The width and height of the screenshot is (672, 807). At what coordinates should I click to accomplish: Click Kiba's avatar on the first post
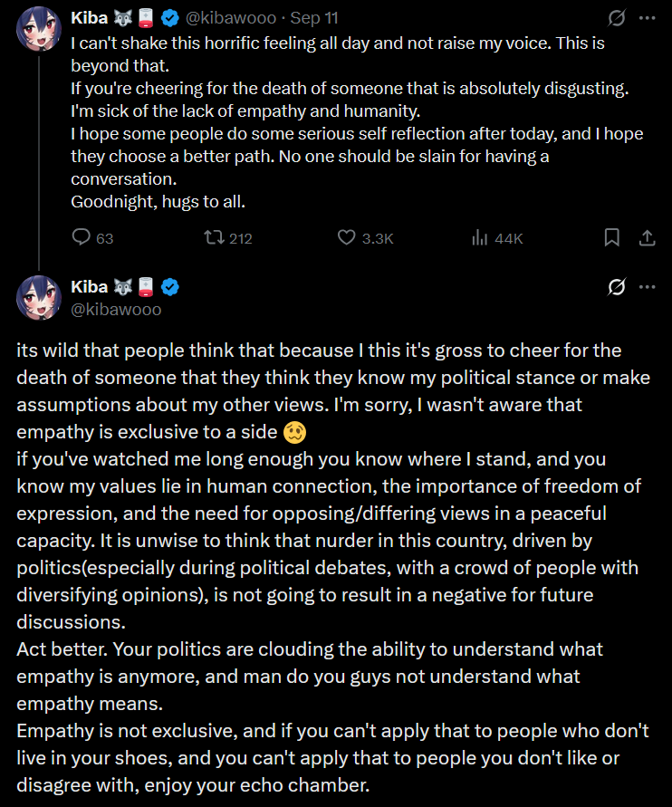[x=39, y=28]
